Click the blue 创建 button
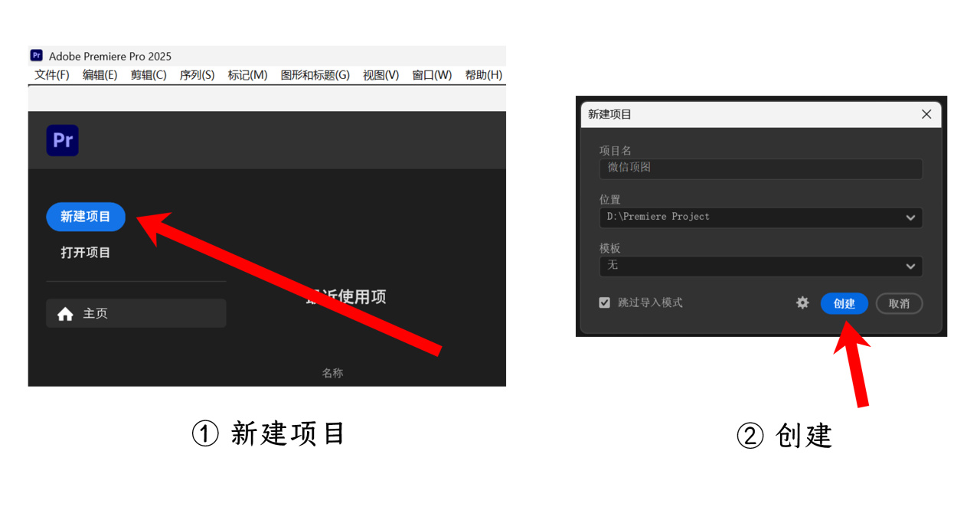 point(844,303)
